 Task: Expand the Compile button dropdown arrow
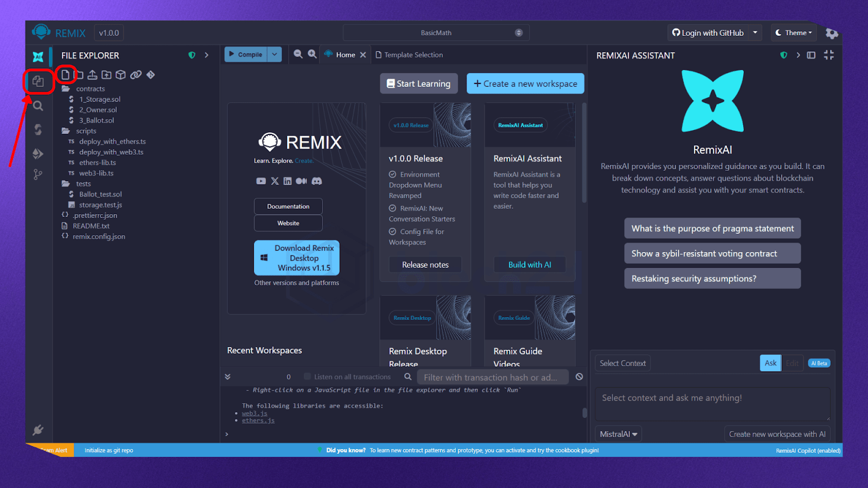[275, 54]
